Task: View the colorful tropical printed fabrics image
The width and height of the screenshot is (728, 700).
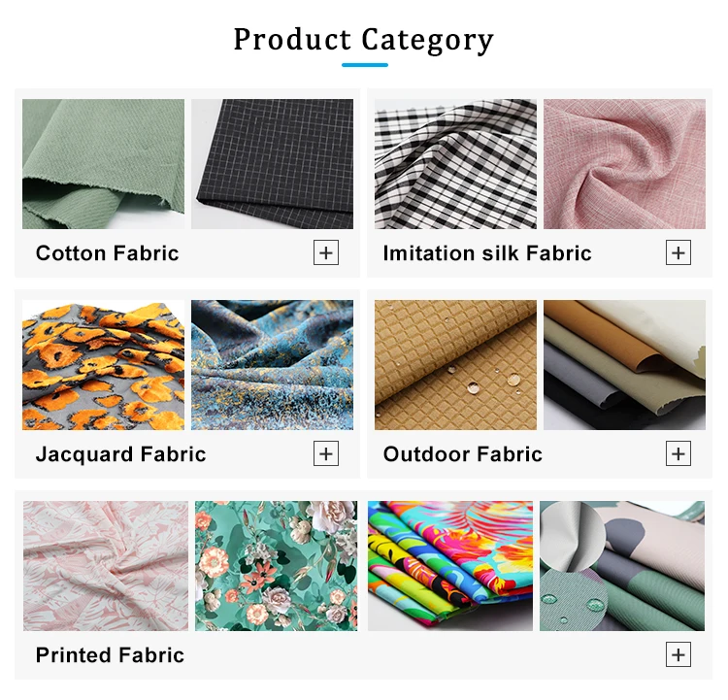Action: pos(450,566)
